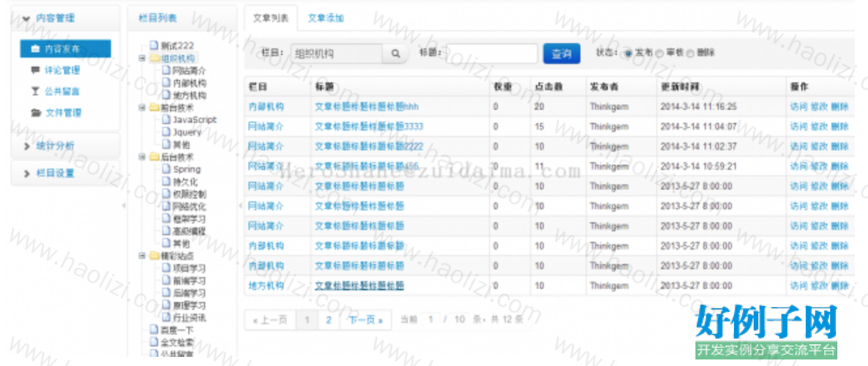The height and width of the screenshot is (366, 868).
Task: Click the folder icon of 后台技术 node
Action: click(x=154, y=157)
